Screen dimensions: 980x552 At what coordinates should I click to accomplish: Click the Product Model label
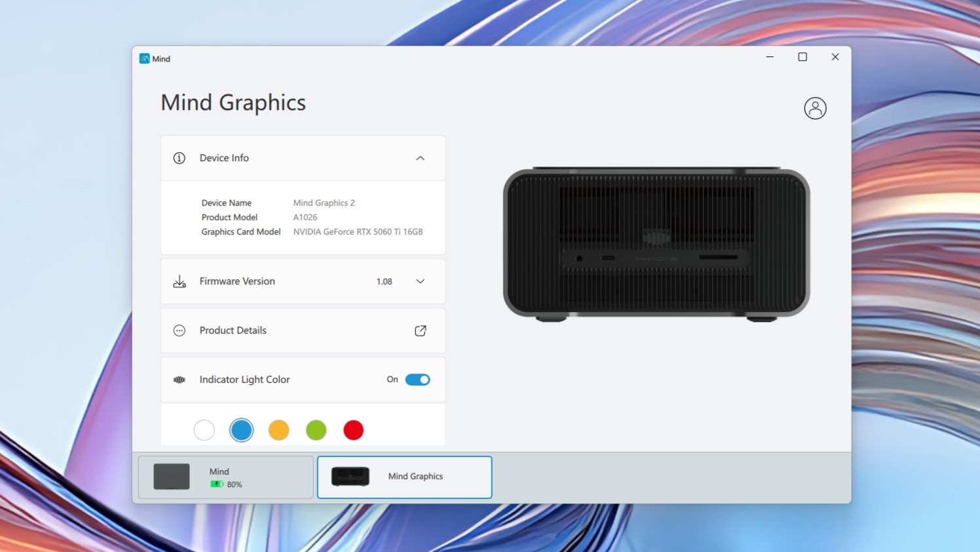pos(230,218)
